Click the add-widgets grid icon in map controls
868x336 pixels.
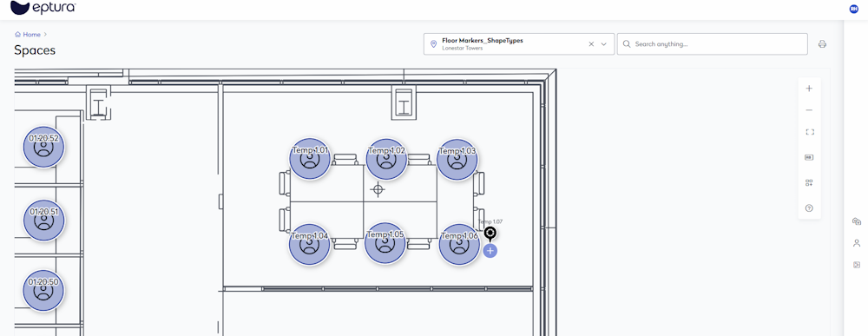(809, 182)
